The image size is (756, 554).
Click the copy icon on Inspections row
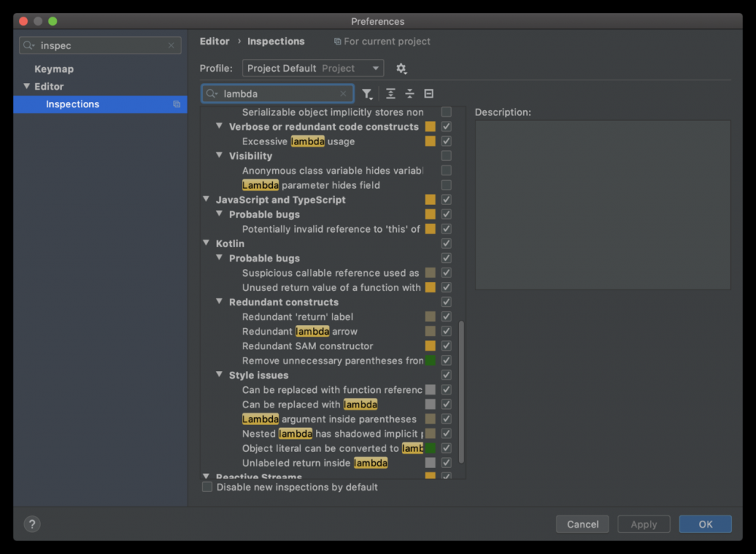tap(176, 104)
